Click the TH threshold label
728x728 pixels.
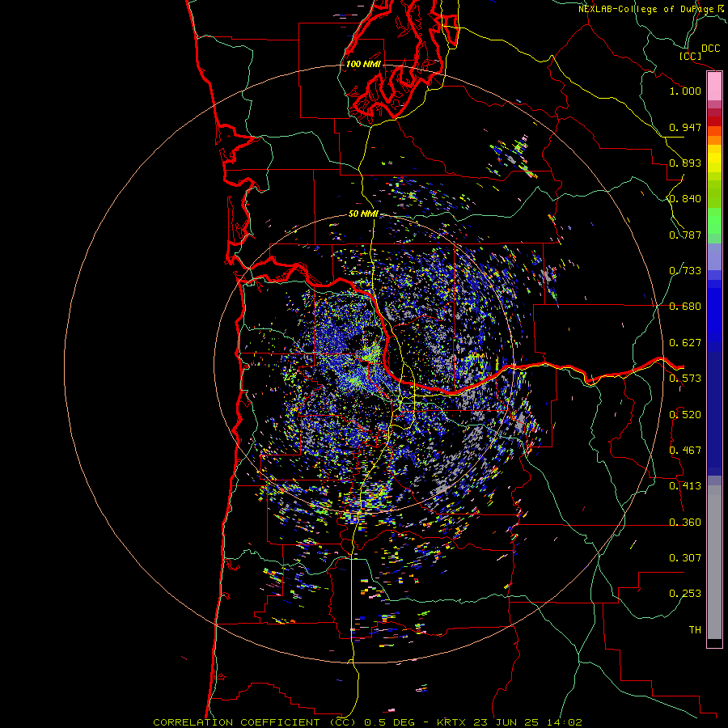[695, 630]
